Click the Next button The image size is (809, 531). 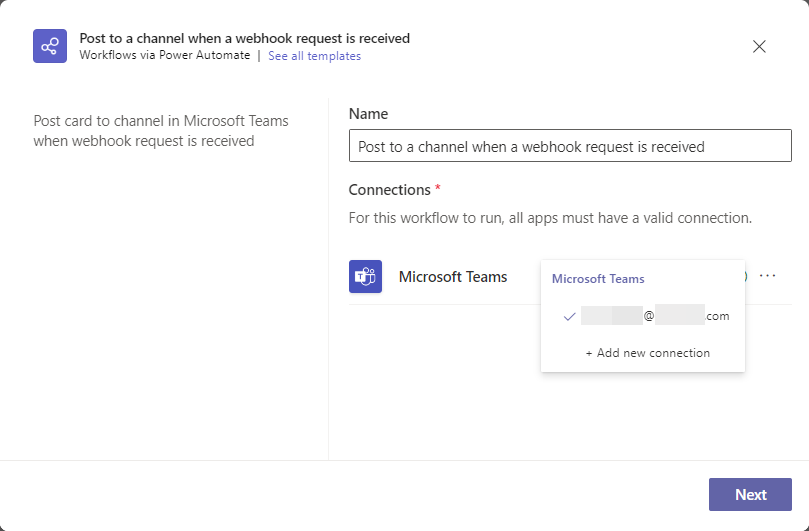[x=750, y=494]
